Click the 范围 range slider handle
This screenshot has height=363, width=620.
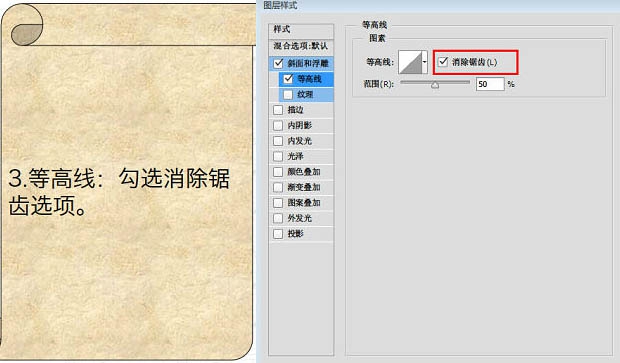[x=435, y=85]
